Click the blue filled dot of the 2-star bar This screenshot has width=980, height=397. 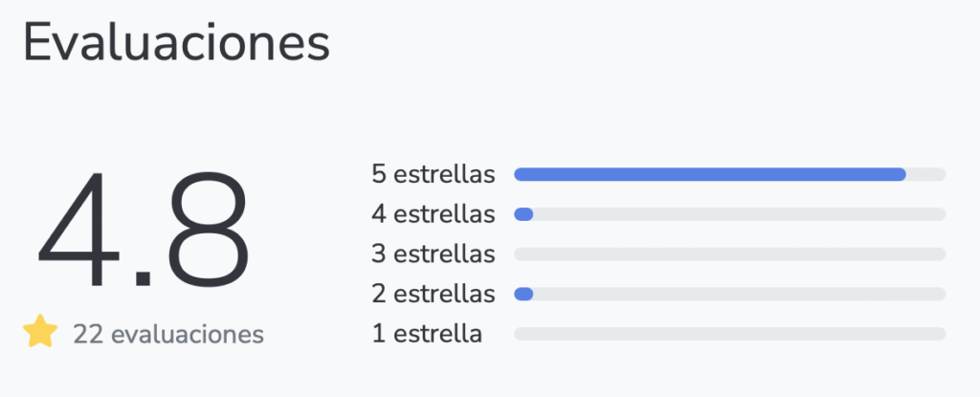(523, 294)
